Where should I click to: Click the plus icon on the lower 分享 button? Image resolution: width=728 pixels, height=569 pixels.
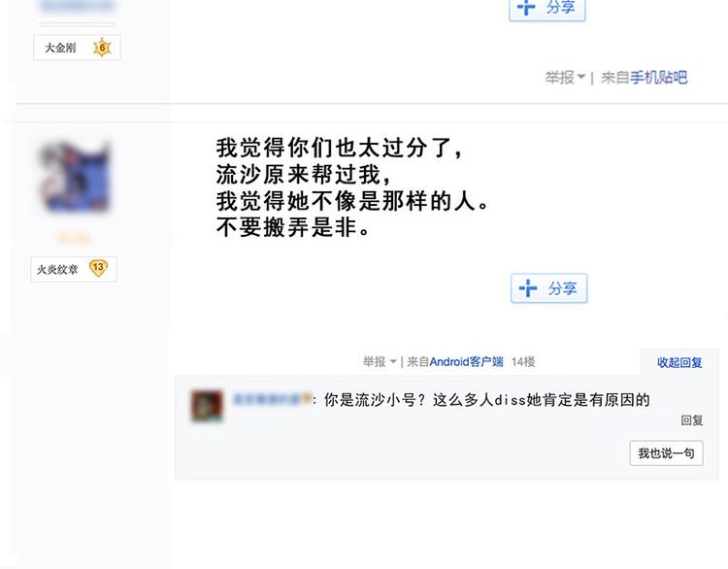click(528, 288)
